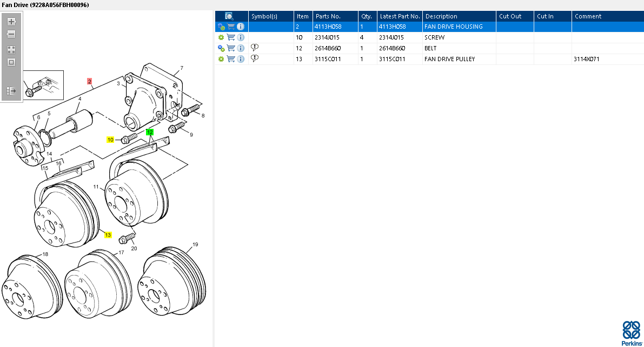644x347 pixels.
Task: Click the single-square fit view icon
Action: point(11,62)
